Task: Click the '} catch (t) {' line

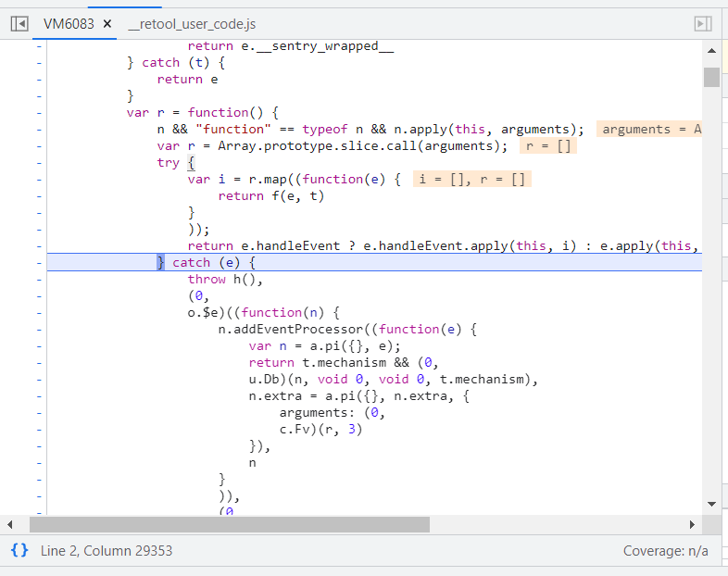Action: [176, 63]
